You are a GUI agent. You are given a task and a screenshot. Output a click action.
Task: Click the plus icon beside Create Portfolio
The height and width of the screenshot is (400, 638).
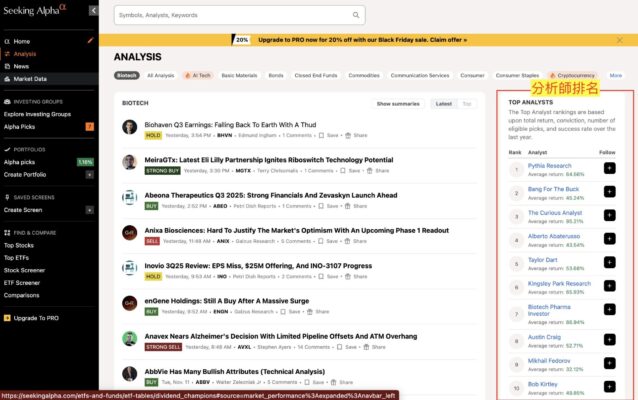click(91, 174)
